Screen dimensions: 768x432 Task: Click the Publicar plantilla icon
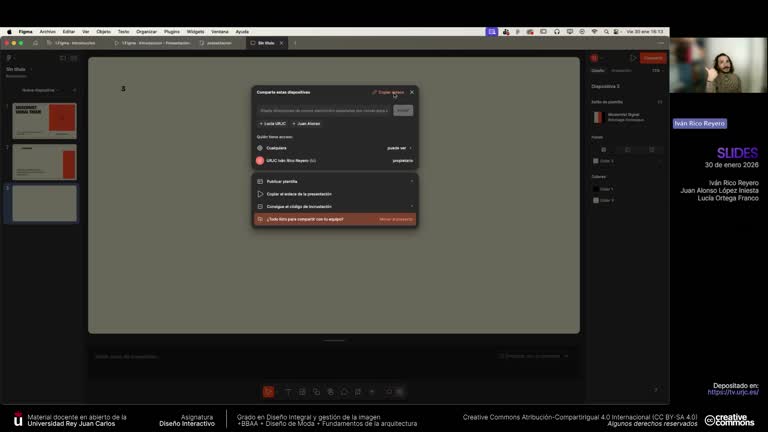tap(260, 181)
